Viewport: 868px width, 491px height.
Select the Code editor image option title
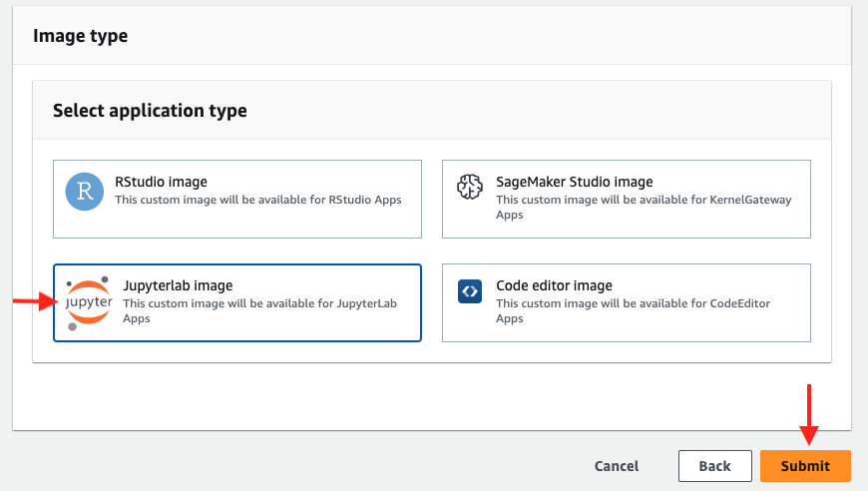click(554, 285)
